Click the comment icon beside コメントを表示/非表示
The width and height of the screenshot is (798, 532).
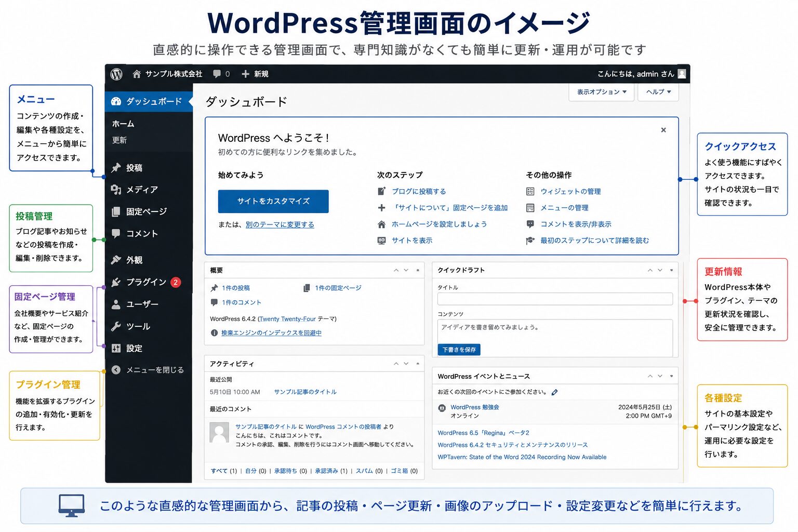click(x=530, y=224)
